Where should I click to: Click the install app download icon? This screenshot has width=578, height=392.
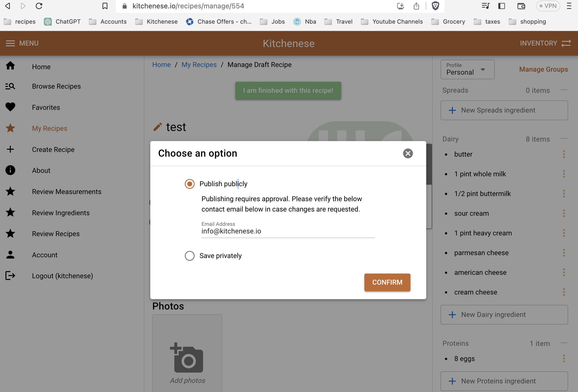click(400, 6)
